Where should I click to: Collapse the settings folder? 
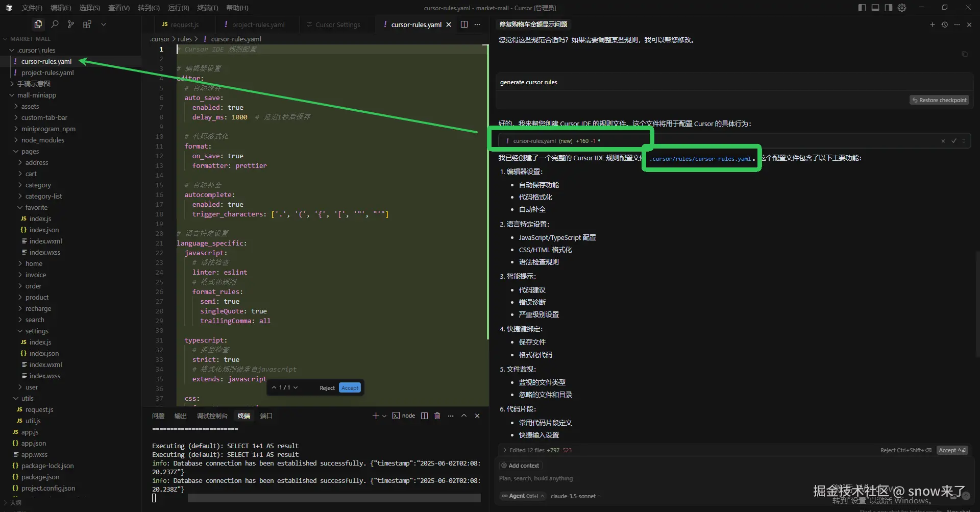pyautogui.click(x=37, y=331)
